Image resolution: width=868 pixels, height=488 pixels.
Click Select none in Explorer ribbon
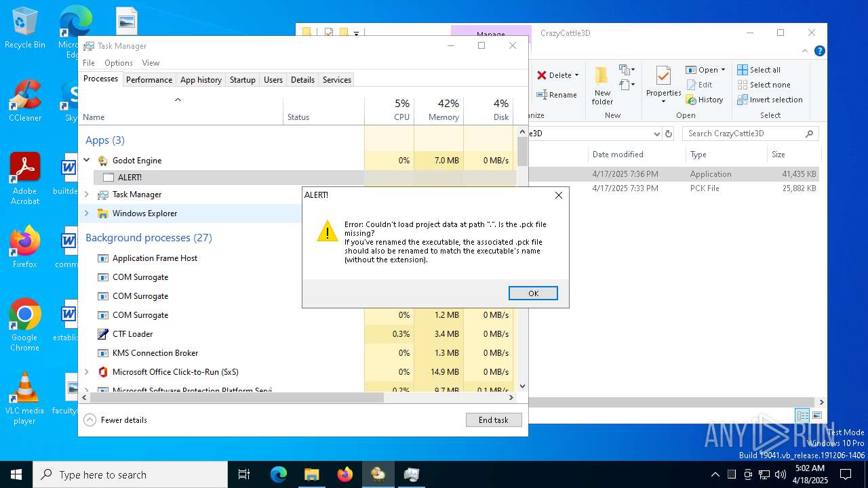pyautogui.click(x=764, y=85)
